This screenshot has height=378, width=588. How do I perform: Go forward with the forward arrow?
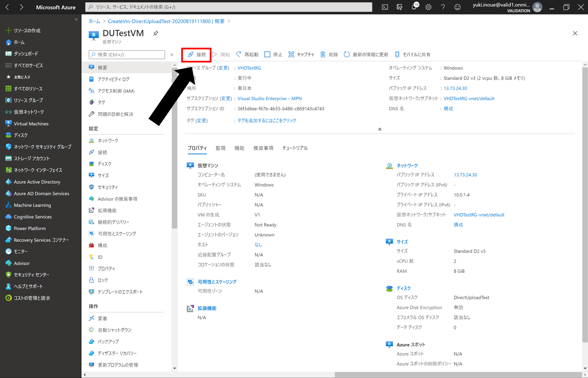tap(21, 7)
